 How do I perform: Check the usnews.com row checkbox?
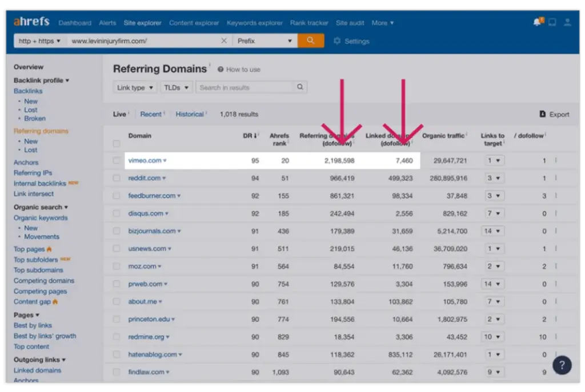point(117,249)
